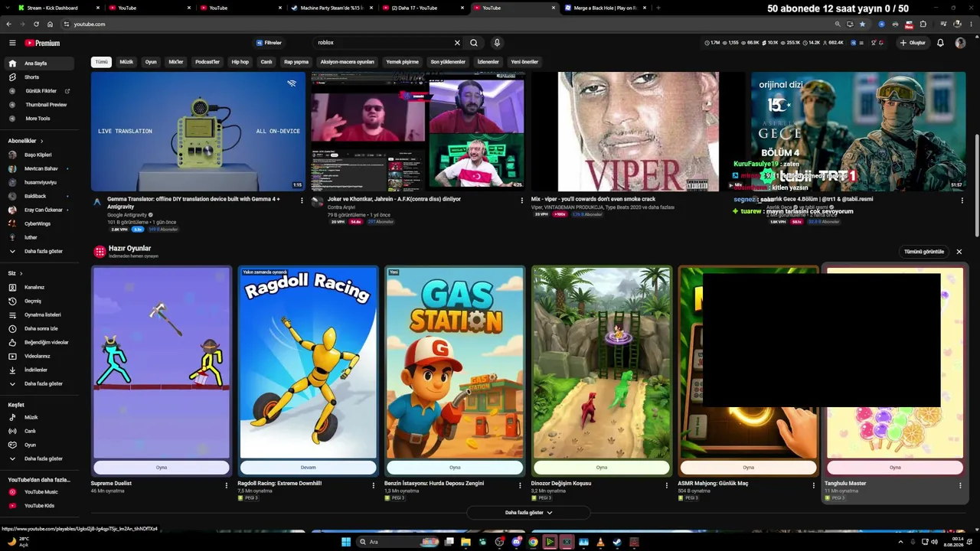
Task: Open Geçmiş history in sidebar
Action: point(41,301)
